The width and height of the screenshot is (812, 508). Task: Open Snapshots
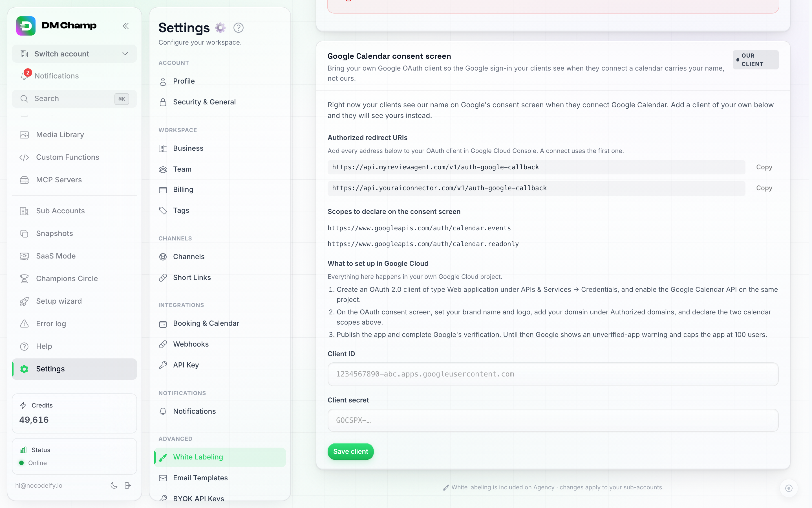(x=74, y=233)
